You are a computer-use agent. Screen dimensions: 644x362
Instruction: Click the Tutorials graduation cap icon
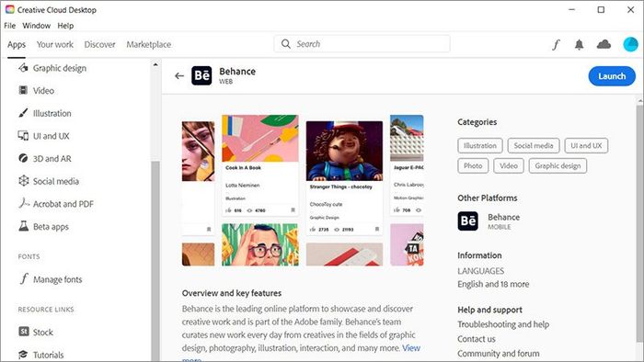pos(23,355)
